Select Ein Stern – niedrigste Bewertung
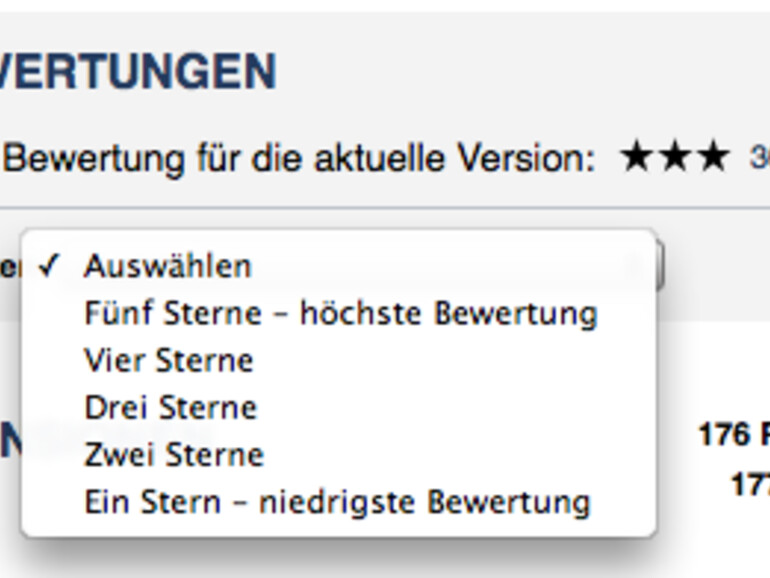The height and width of the screenshot is (578, 770). [337, 501]
